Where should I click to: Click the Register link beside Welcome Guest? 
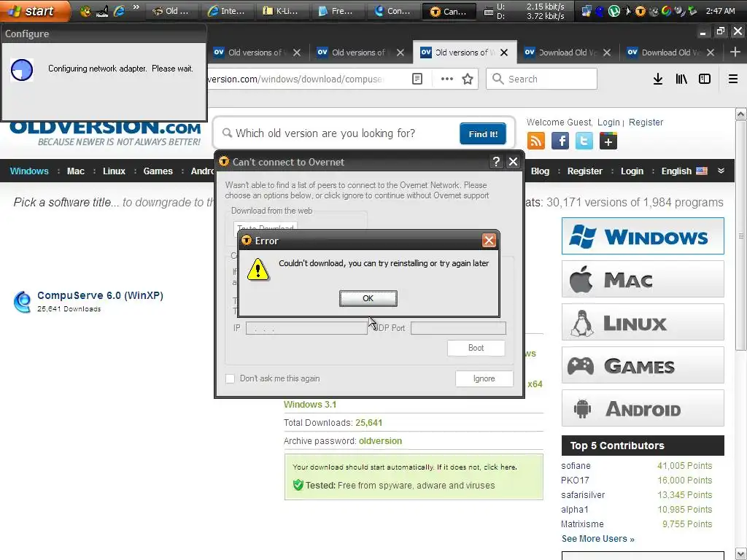646,122
